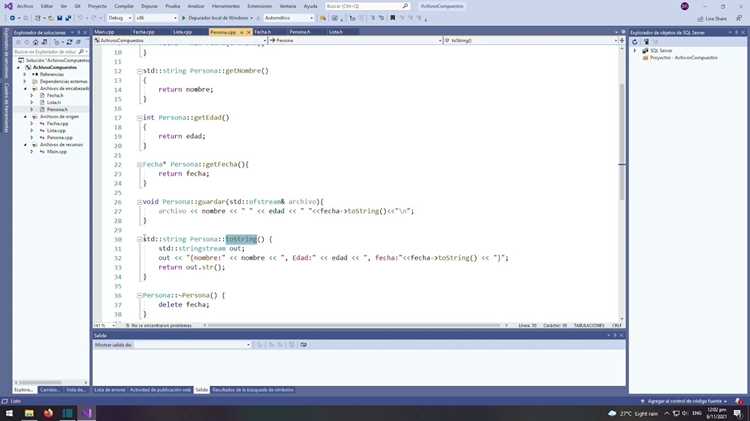Select Lista.cpp in Solution Explorer
Image resolution: width=750 pixels, height=421 pixels.
[56, 131]
